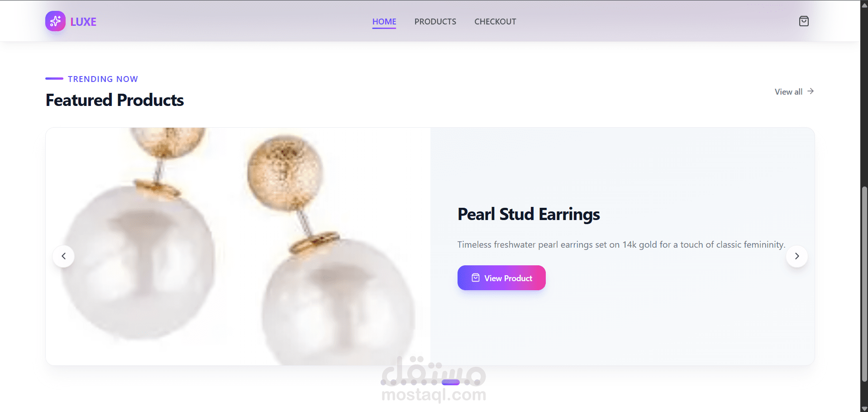
Task: Click the View Product button
Action: click(x=501, y=278)
